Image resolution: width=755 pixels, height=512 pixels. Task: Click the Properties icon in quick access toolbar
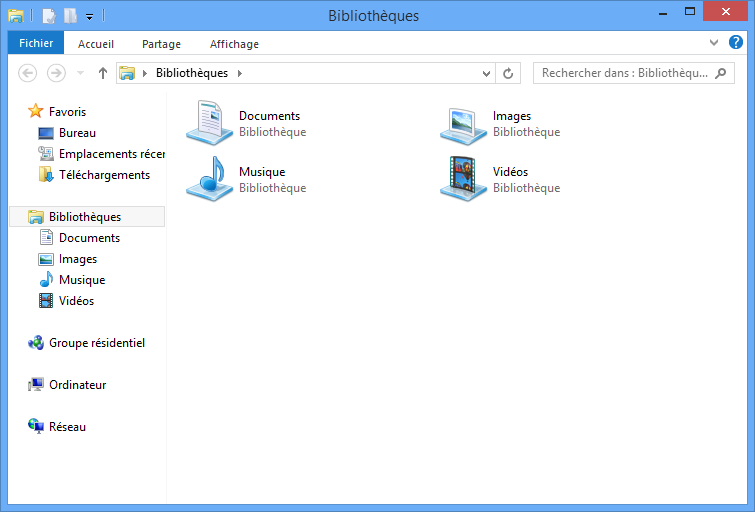point(48,16)
